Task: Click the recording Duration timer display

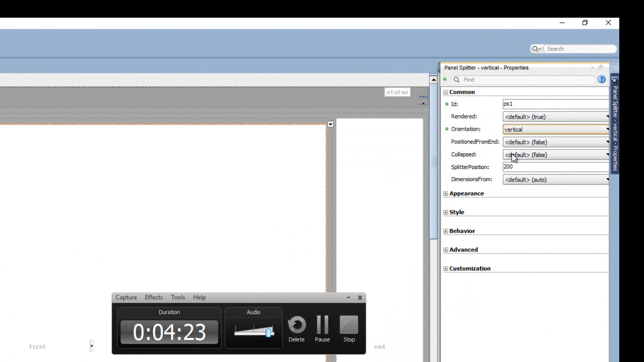Action: pos(169,332)
